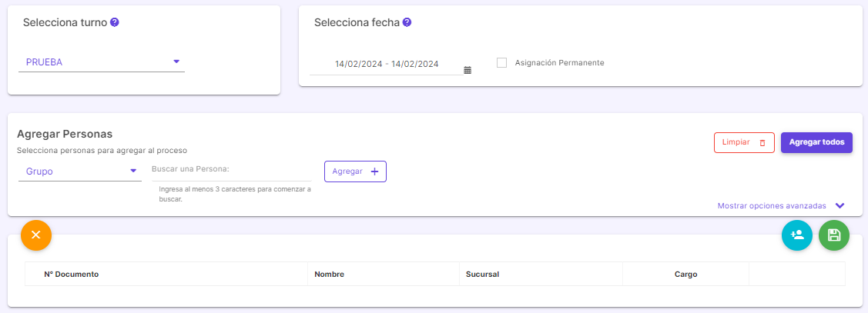Click the Cargo column header
The width and height of the screenshot is (868, 313).
(x=686, y=274)
